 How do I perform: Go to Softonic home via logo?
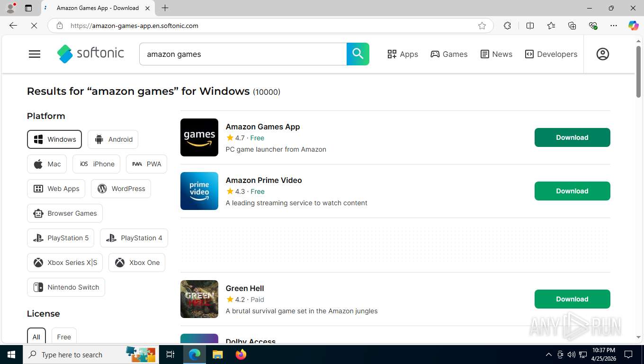pos(91,54)
